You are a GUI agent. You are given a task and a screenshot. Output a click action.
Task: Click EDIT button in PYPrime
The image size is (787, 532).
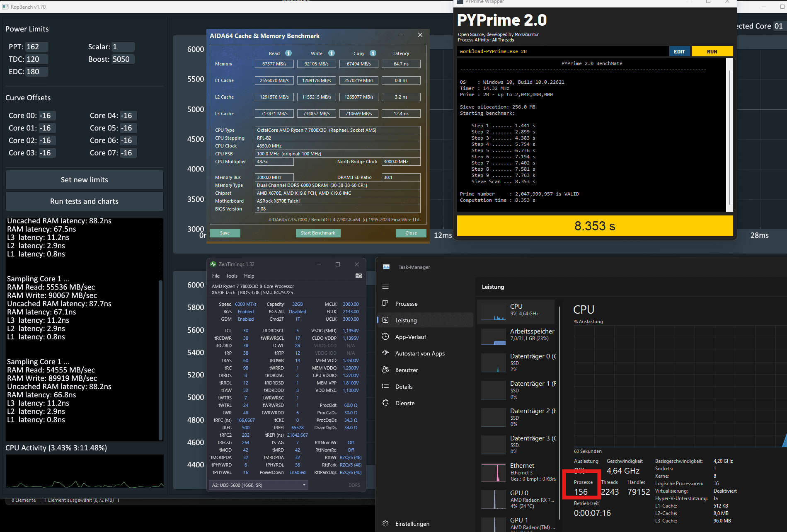679,51
